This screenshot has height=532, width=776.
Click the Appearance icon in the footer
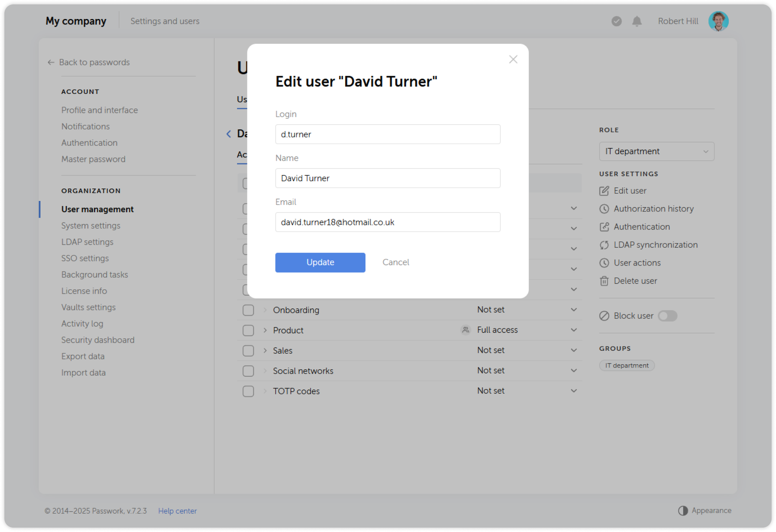tap(683, 510)
